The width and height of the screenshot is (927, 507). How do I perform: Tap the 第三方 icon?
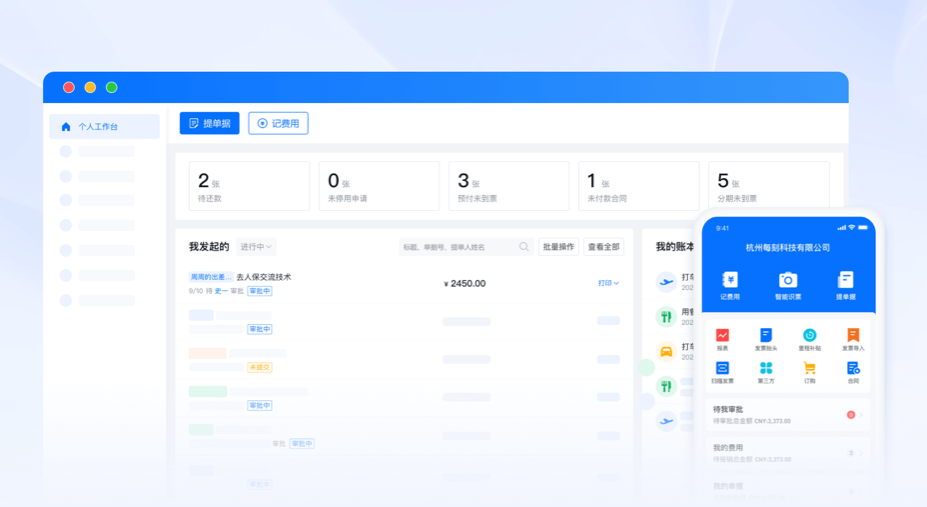click(766, 369)
